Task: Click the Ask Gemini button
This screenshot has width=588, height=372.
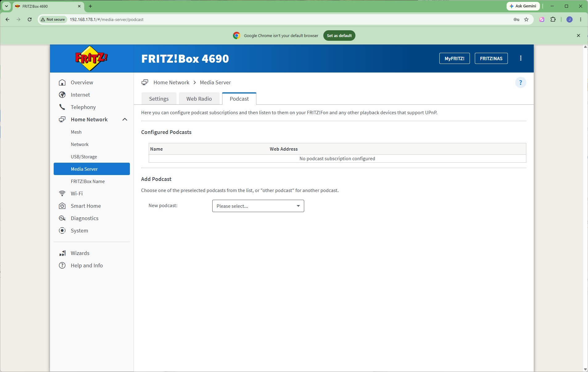Action: [523, 6]
